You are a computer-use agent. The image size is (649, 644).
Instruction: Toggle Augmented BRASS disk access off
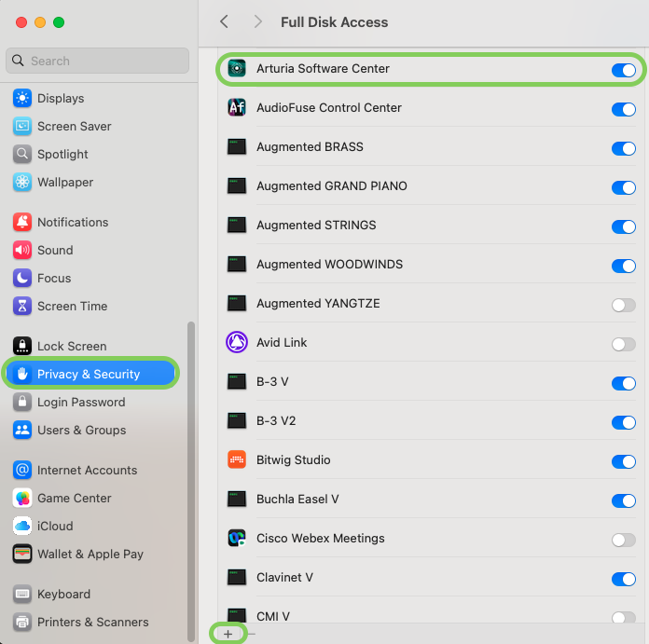pos(623,148)
